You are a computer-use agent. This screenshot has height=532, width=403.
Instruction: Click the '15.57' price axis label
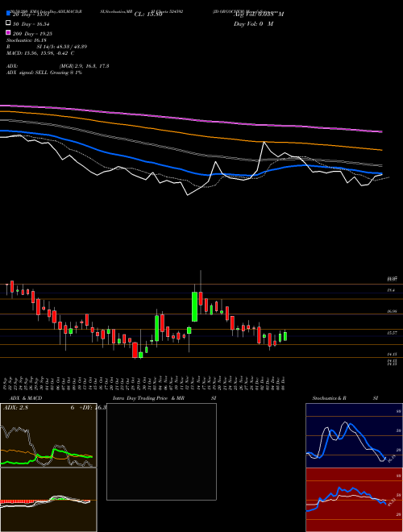pos(392,333)
